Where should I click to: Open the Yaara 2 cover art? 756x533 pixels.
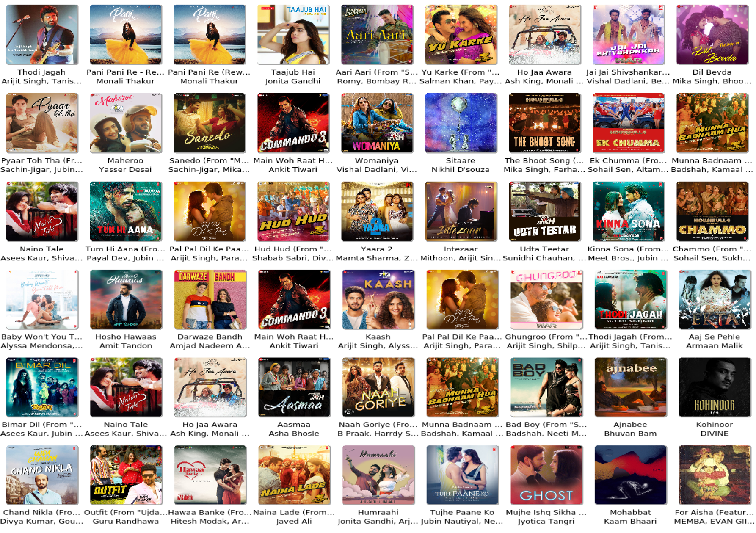377,212
